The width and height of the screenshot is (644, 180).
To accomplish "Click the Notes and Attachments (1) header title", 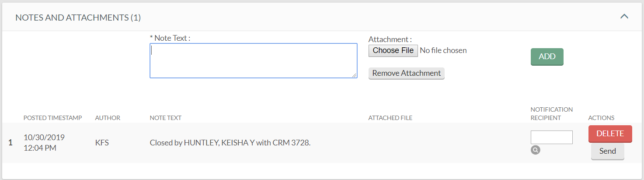I will tap(78, 18).
